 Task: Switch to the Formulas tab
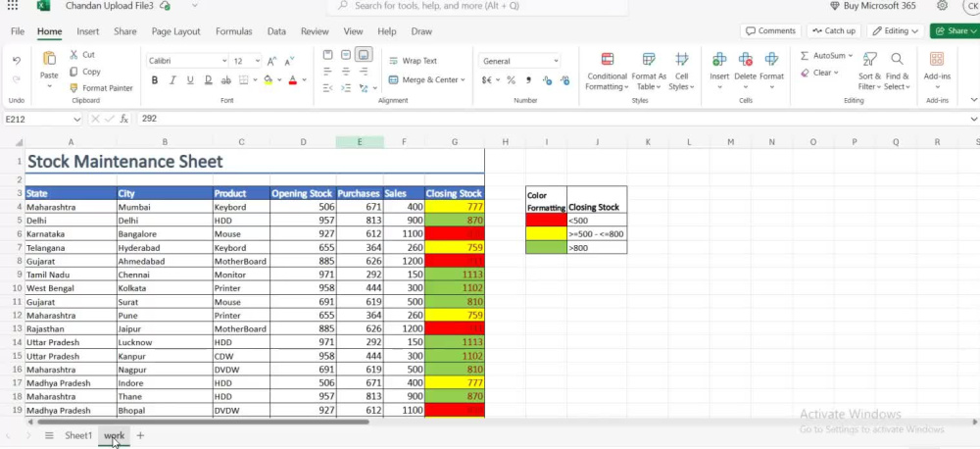coord(234,31)
